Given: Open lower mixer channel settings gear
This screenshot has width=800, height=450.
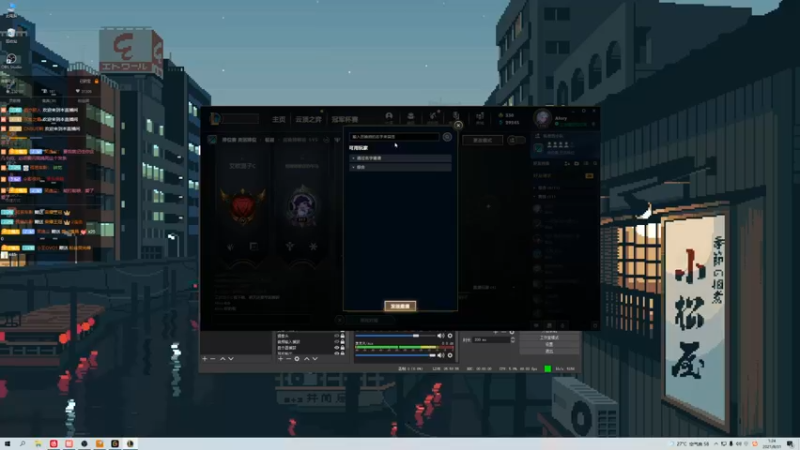Looking at the screenshot, I should [x=450, y=355].
